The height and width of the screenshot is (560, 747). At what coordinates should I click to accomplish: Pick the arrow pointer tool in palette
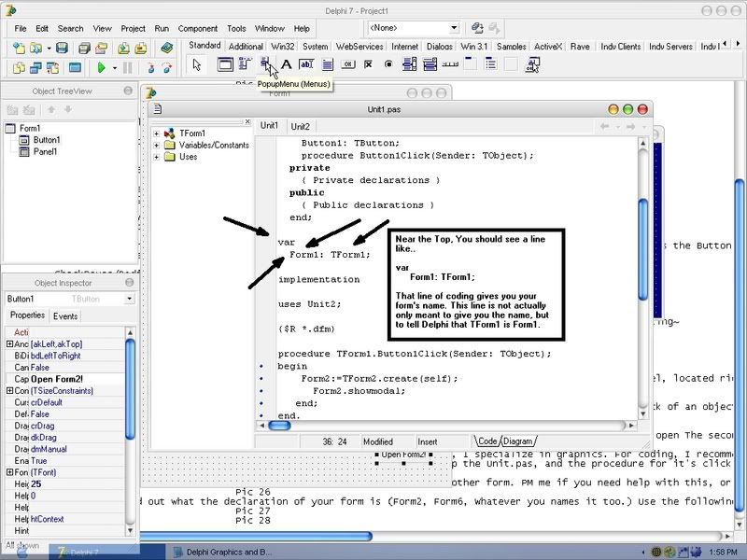[x=196, y=64]
